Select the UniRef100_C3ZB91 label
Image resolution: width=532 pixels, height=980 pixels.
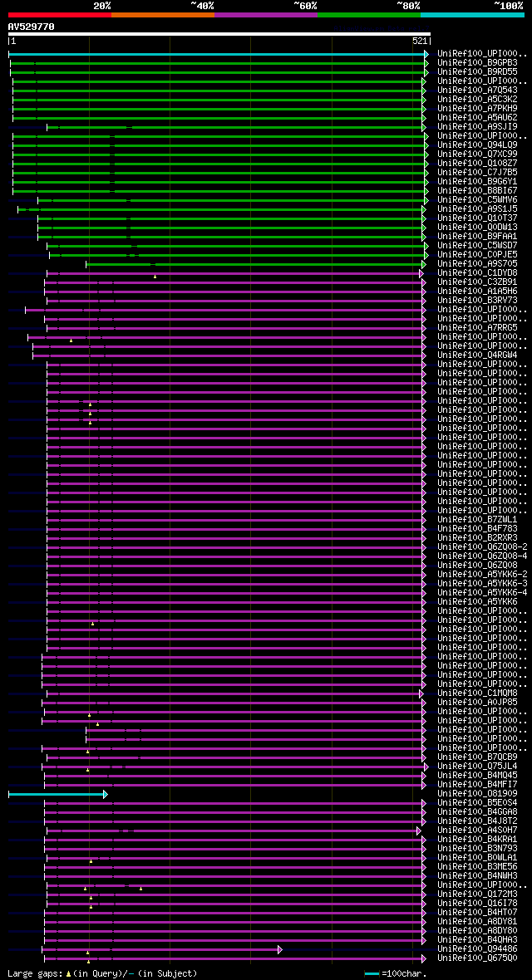(477, 282)
